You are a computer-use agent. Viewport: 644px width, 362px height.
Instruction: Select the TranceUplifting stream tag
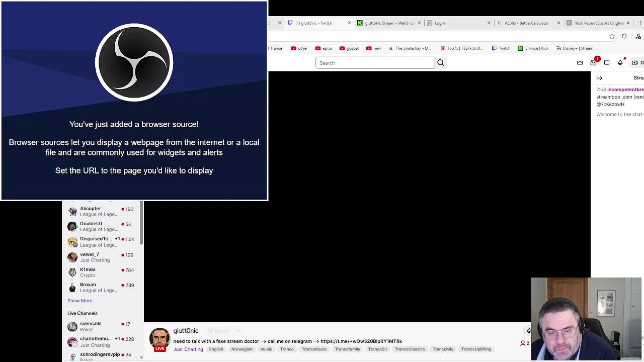476,349
